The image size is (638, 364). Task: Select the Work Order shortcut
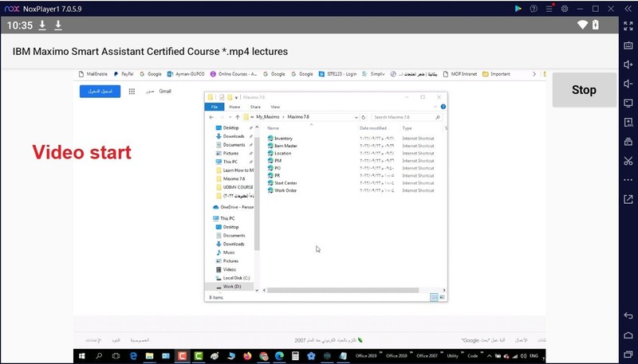282,190
